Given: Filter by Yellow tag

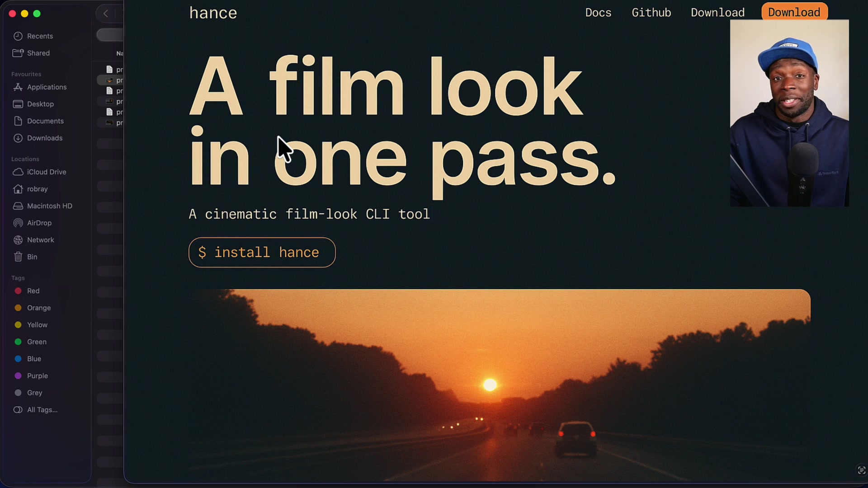Looking at the screenshot, I should click(x=37, y=325).
